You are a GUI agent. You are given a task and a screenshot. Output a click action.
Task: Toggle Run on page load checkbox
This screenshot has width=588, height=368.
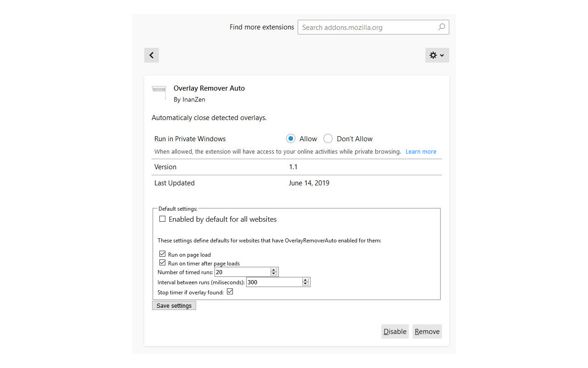click(162, 254)
